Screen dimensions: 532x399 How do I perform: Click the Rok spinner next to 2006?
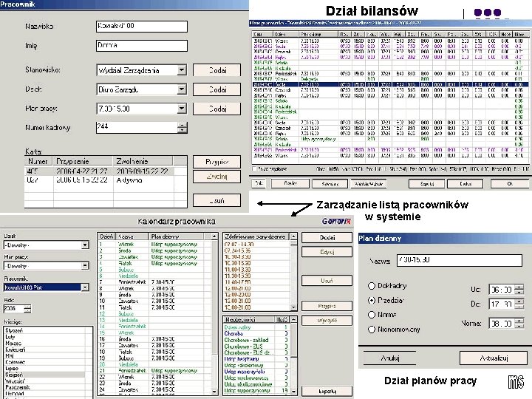(x=27, y=308)
